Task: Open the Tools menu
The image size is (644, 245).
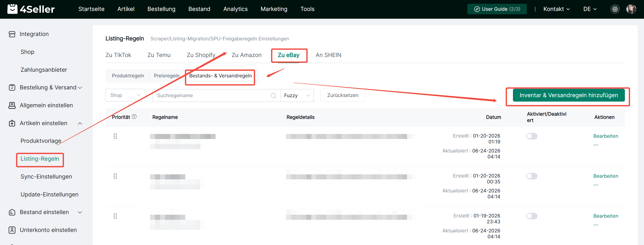Action: [307, 9]
